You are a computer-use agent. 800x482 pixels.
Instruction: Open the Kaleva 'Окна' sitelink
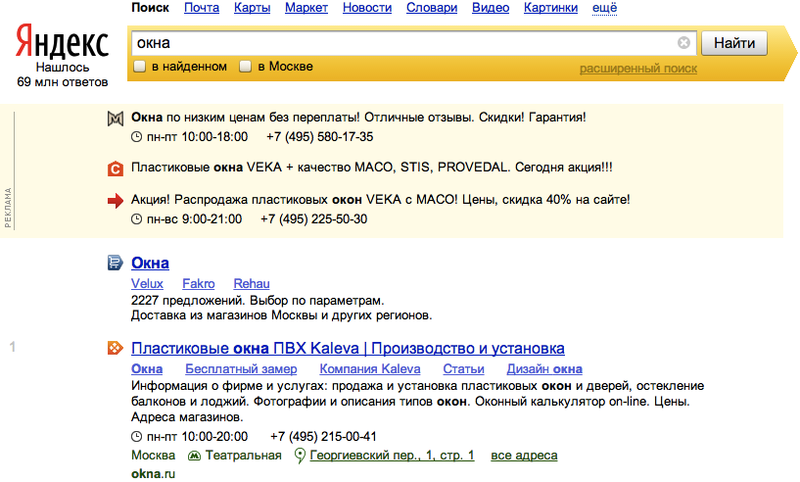[147, 369]
